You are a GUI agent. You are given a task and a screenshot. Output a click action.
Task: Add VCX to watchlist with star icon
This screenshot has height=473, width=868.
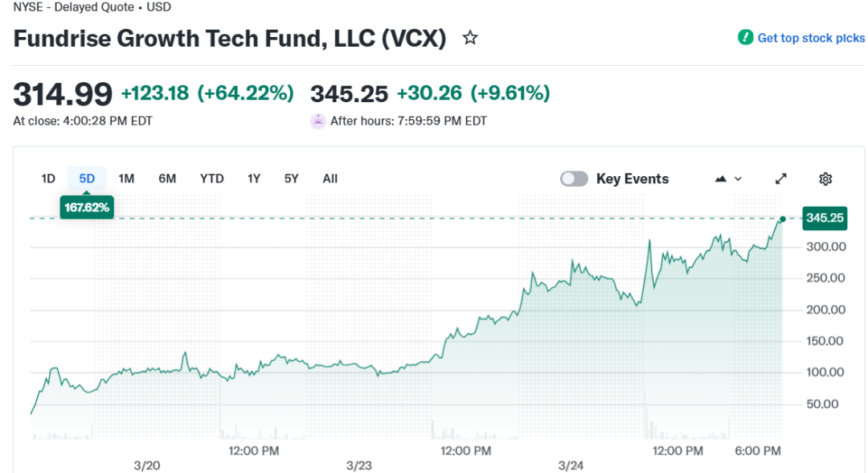tap(470, 38)
